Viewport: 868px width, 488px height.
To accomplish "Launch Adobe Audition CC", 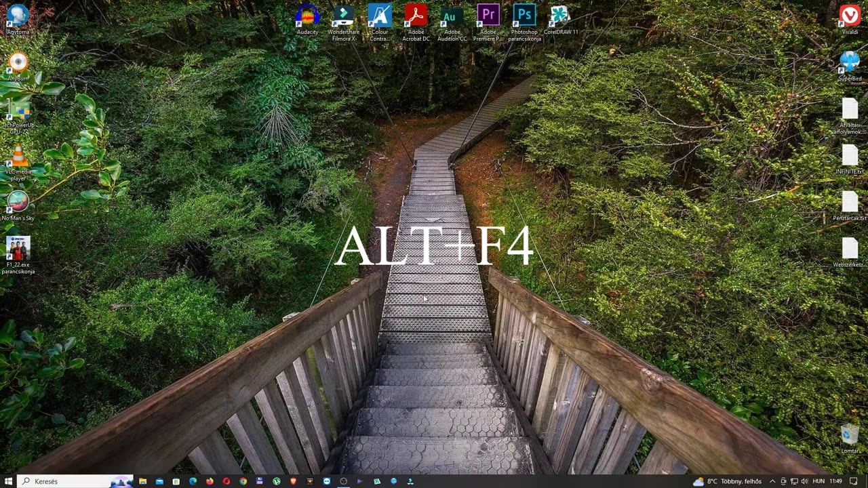I will point(452,22).
